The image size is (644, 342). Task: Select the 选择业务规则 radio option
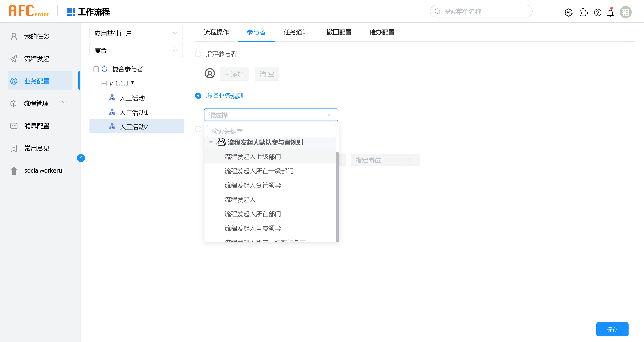198,96
